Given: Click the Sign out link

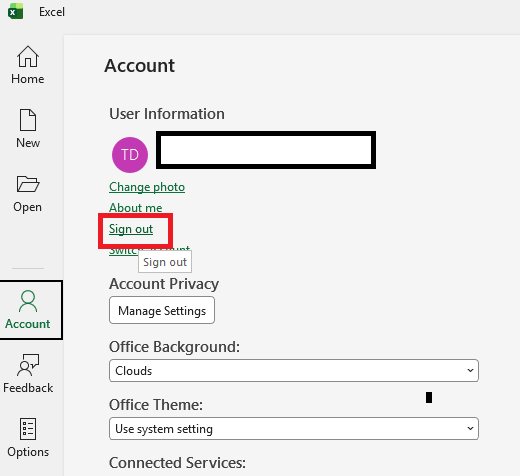Looking at the screenshot, I should pos(131,229).
